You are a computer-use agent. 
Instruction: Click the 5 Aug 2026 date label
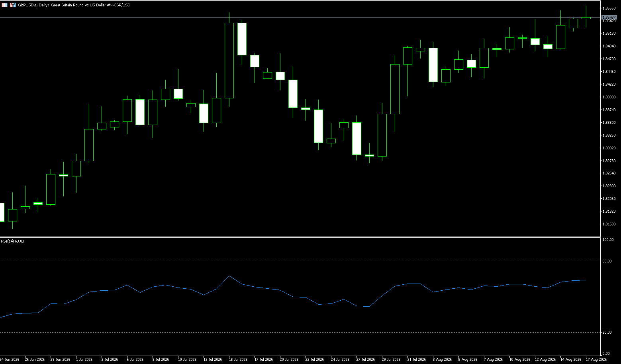468,360
